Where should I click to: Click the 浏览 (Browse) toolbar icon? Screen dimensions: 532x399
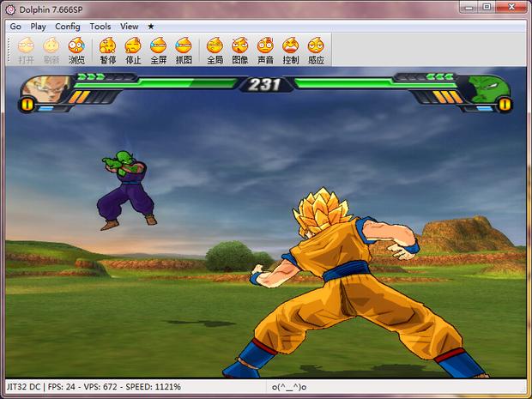76,51
